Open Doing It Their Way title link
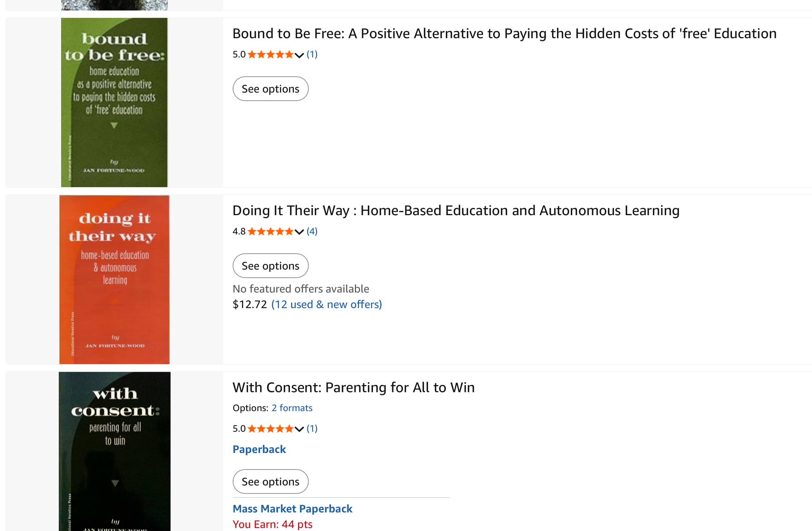 pos(455,211)
